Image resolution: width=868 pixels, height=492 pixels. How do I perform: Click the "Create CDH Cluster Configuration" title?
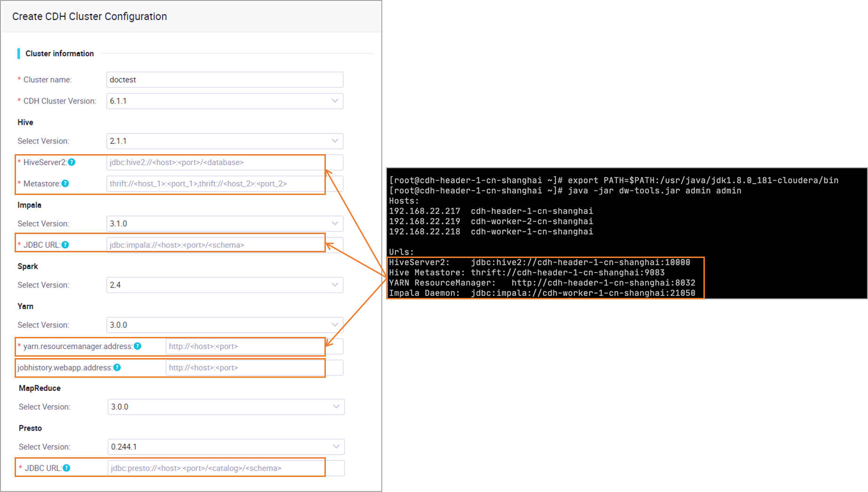coord(89,16)
